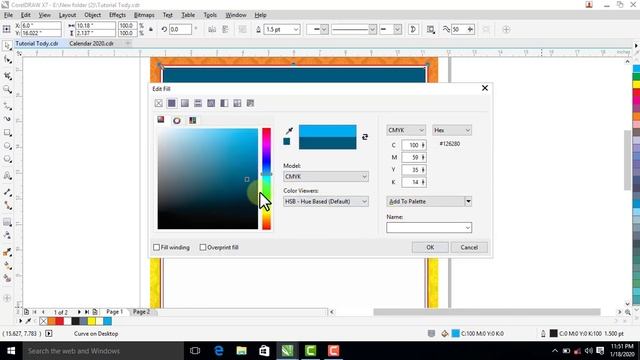Open the File menu
Image resolution: width=640 pixels, height=360 pixels.
8,15
